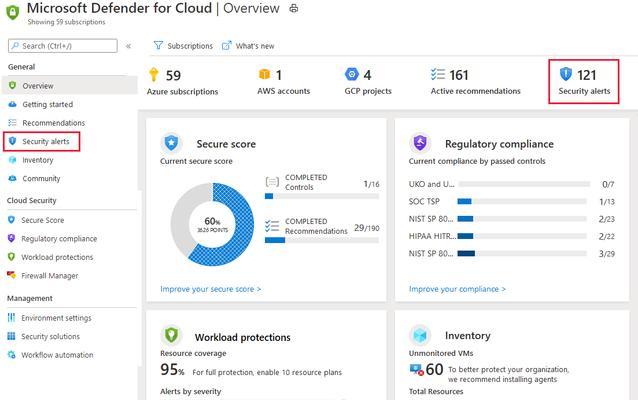Image resolution: width=638 pixels, height=400 pixels.
Task: Click the Active recommendations checklist icon
Action: (x=438, y=74)
